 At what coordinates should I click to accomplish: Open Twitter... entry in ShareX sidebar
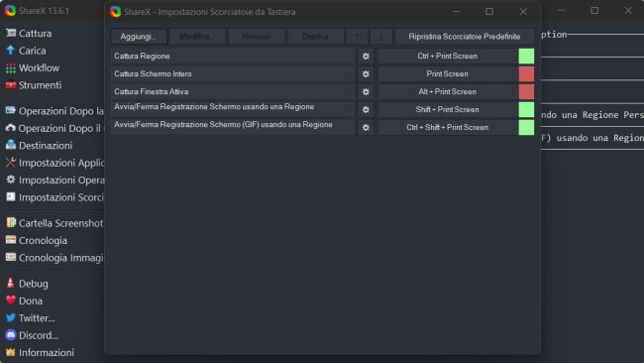pyautogui.click(x=37, y=318)
